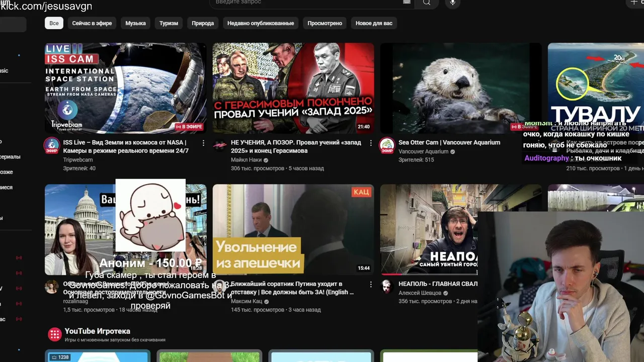The image size is (644, 362).
Task: Select the 'Туризм' filter chip
Action: click(169, 23)
